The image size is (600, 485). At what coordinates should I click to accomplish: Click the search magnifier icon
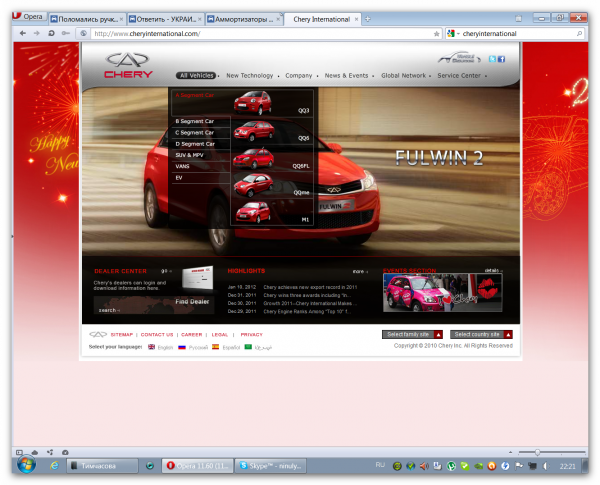point(579,34)
